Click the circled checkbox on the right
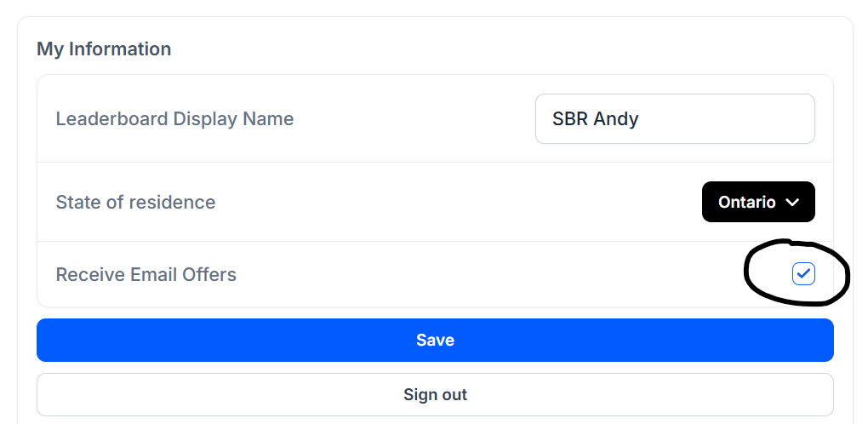Image resolution: width=868 pixels, height=424 pixels. (803, 274)
